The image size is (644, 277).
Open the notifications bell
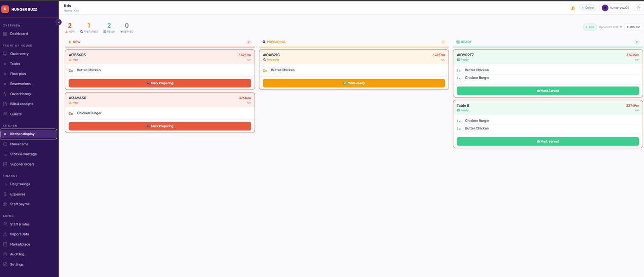click(x=573, y=8)
